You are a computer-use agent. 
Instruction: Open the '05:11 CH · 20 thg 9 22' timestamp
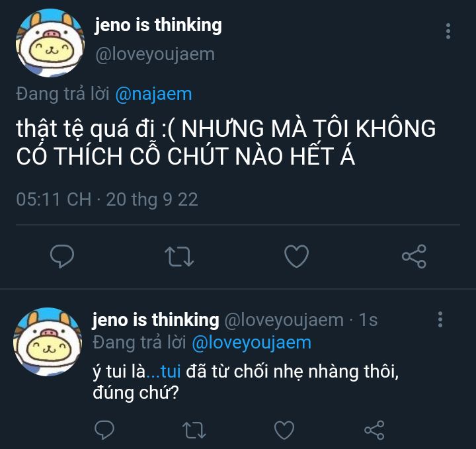(x=107, y=200)
